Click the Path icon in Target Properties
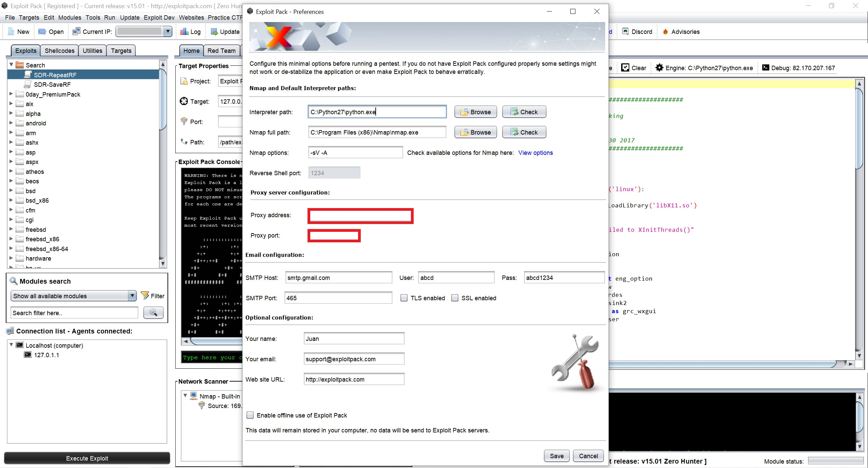868x468 pixels. pyautogui.click(x=184, y=142)
